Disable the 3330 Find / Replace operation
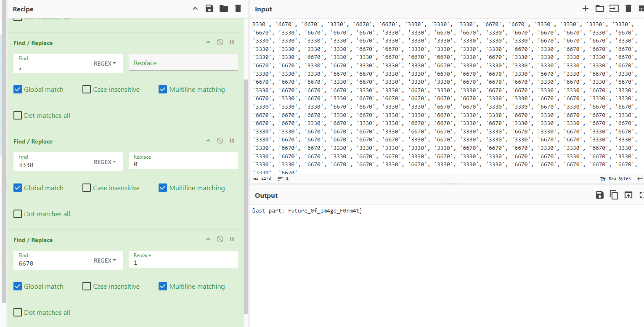The width and height of the screenshot is (644, 327). pyautogui.click(x=220, y=141)
